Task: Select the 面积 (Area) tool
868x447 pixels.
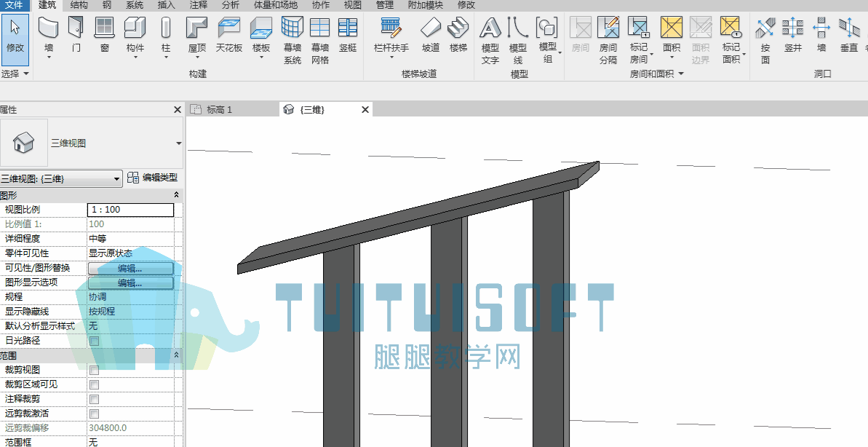Action: pyautogui.click(x=672, y=36)
